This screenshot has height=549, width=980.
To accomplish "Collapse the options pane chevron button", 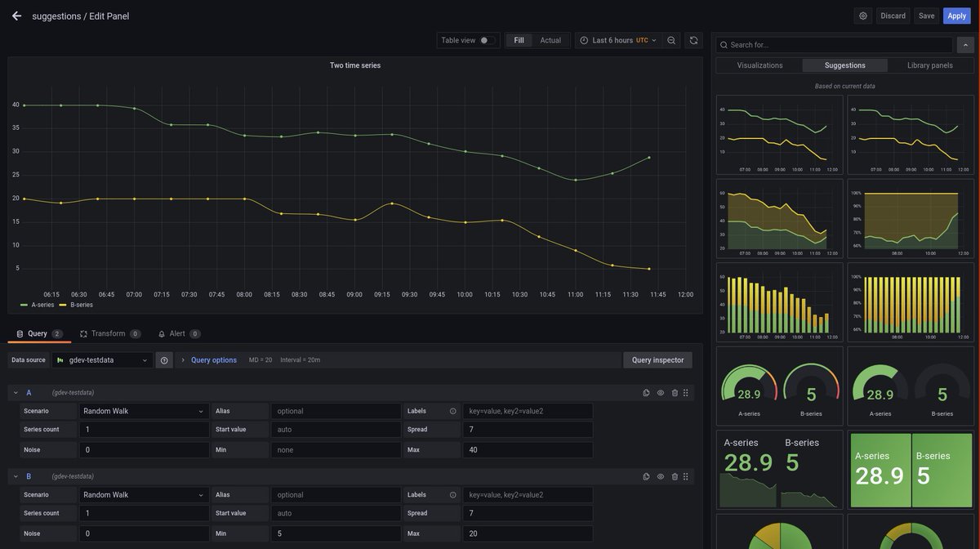I will coord(964,45).
